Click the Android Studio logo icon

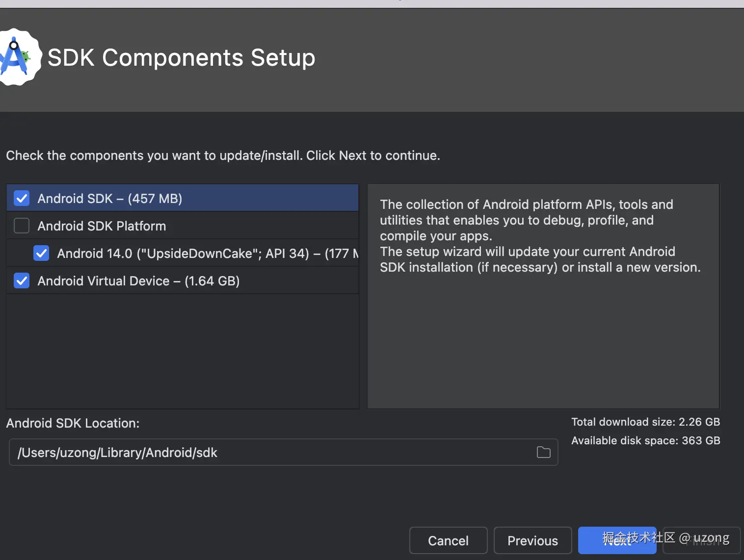[x=18, y=57]
